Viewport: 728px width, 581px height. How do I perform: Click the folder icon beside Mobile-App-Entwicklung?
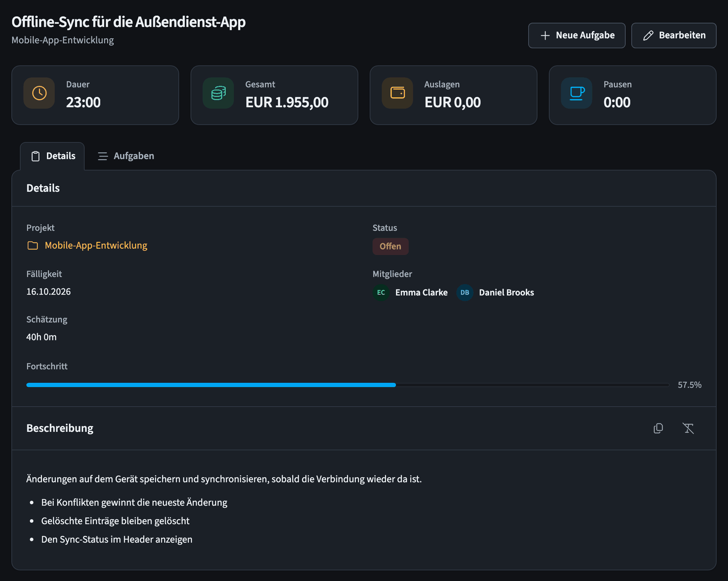[x=33, y=245]
